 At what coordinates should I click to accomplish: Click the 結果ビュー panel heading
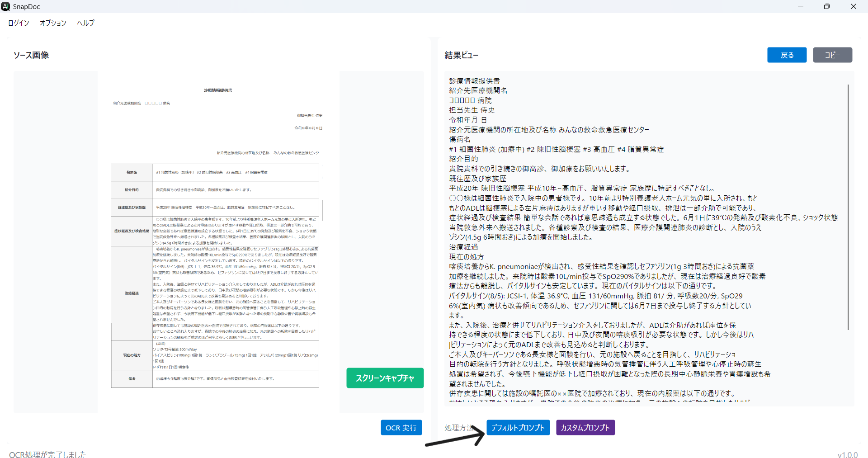click(x=461, y=55)
